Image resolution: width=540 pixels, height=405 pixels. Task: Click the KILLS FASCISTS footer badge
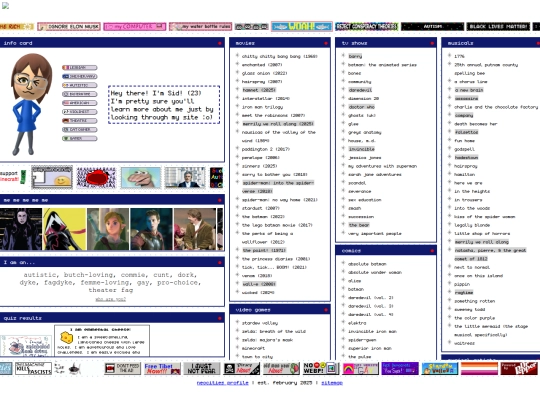click(x=33, y=368)
